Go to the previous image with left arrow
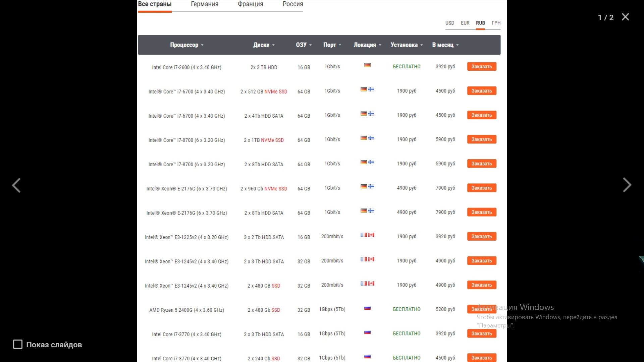 coord(16,185)
